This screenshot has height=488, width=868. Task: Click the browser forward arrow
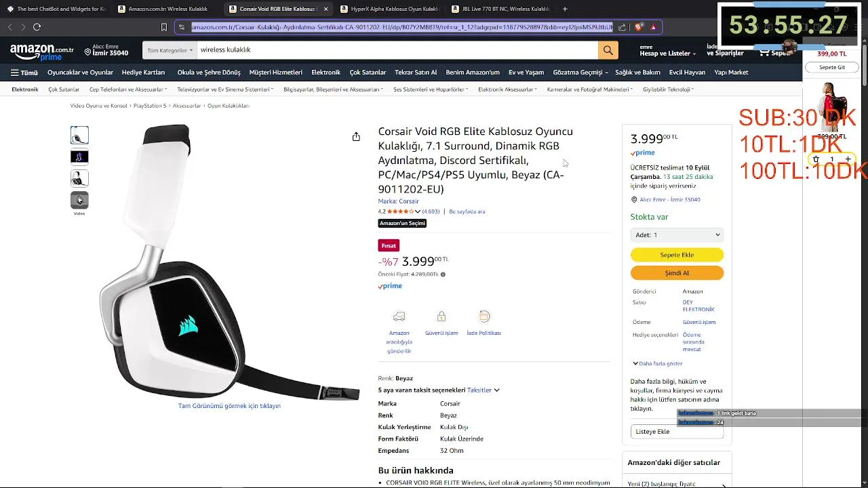(23, 27)
